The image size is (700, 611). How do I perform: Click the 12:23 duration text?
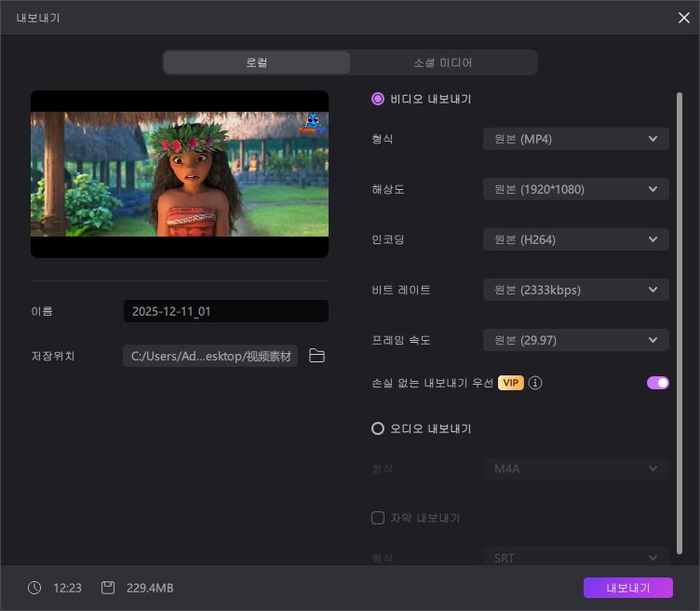(x=67, y=588)
